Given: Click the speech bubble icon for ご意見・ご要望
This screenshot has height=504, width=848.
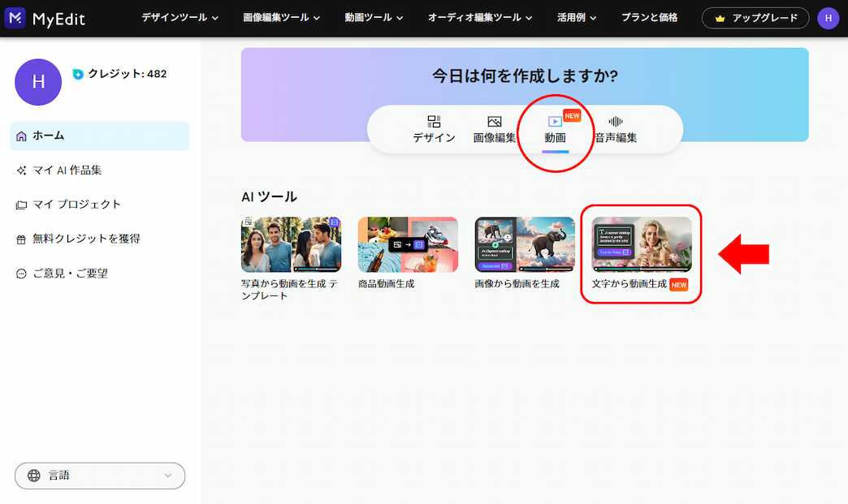Looking at the screenshot, I should [21, 274].
